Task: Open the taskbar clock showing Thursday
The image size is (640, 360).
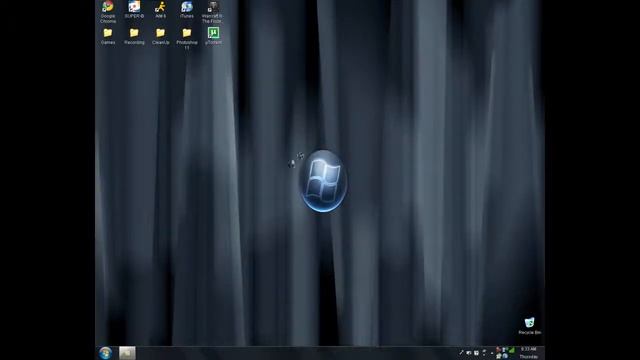Action: coord(529,353)
